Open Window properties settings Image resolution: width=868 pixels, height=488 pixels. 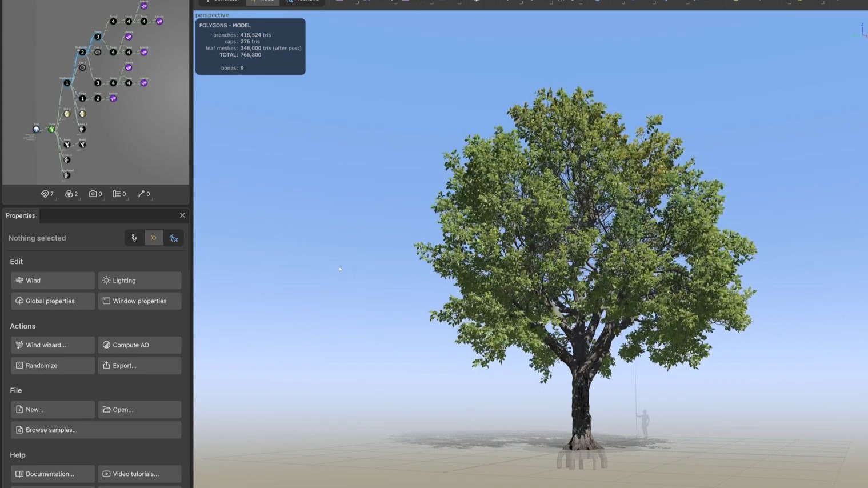(x=139, y=301)
